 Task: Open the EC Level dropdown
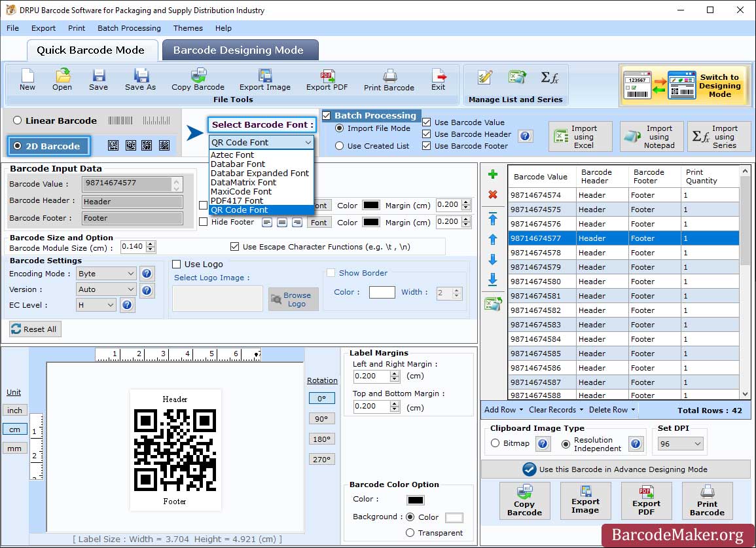pos(96,305)
